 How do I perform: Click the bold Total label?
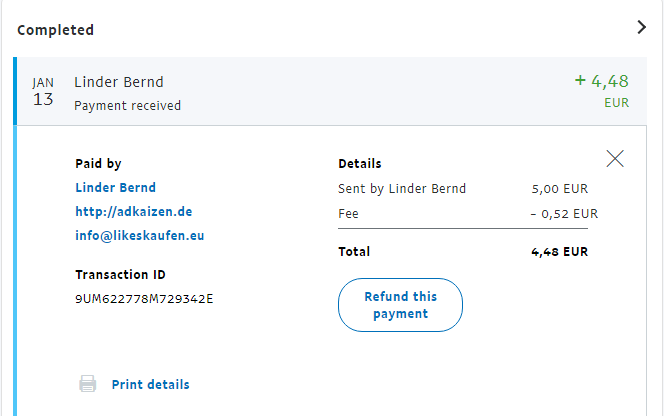point(354,252)
